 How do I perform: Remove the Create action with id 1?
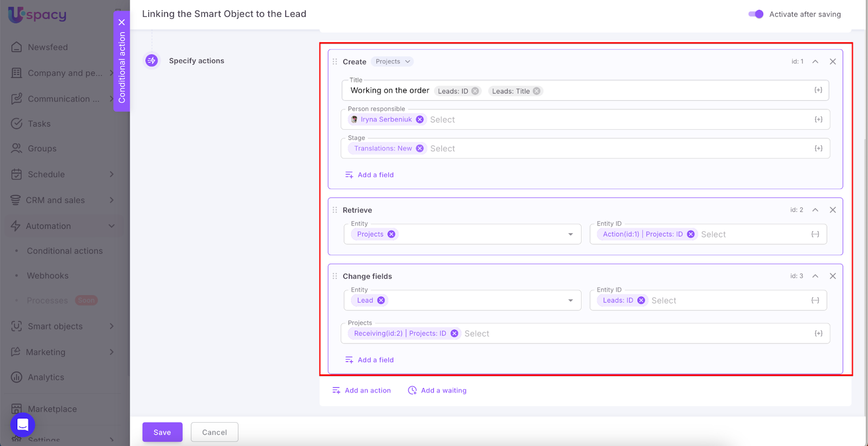[833, 62]
